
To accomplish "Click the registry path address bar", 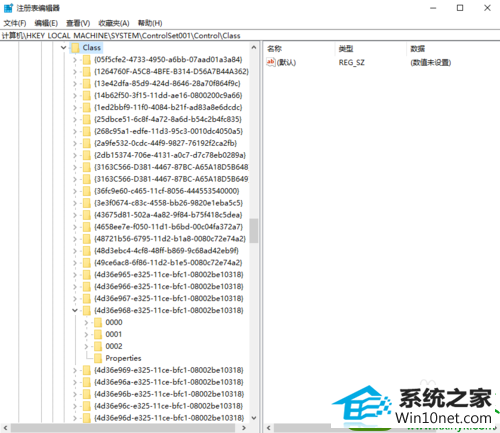I will 250,36.
